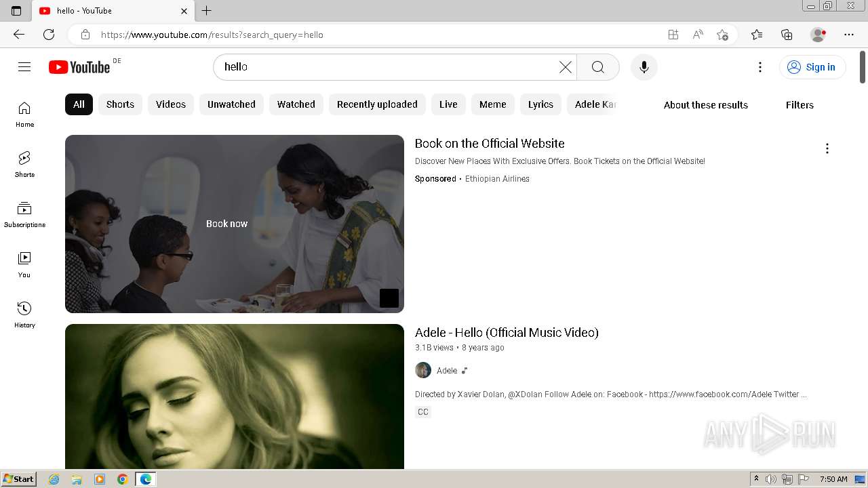The height and width of the screenshot is (488, 868).
Task: Click the Ethiopian Airlines ad thumbnail
Action: pos(235,224)
